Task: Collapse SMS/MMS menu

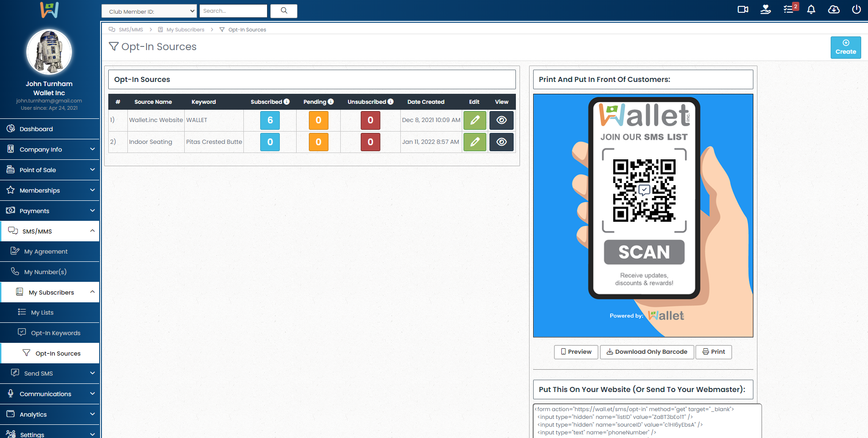Action: pyautogui.click(x=50, y=231)
